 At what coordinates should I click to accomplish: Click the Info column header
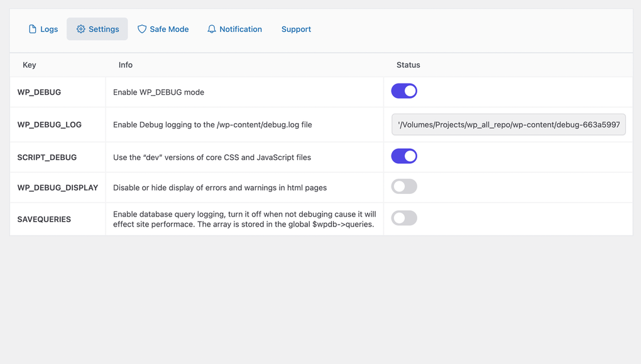pos(125,65)
